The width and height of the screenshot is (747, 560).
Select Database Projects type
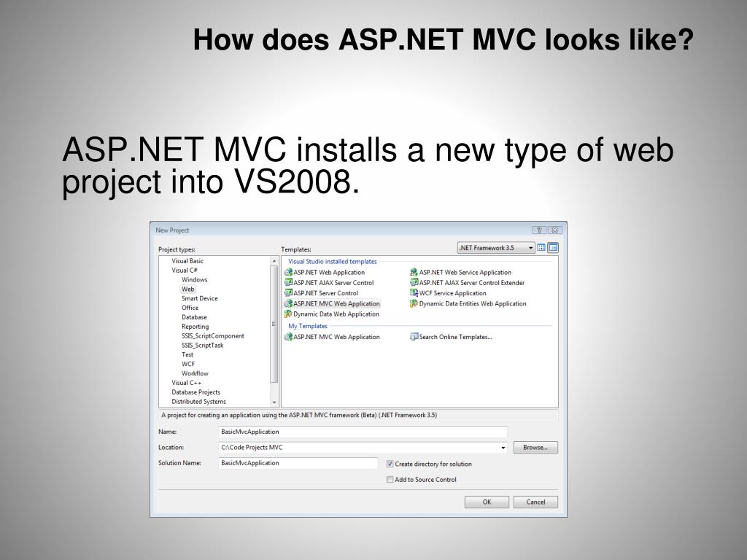196,392
